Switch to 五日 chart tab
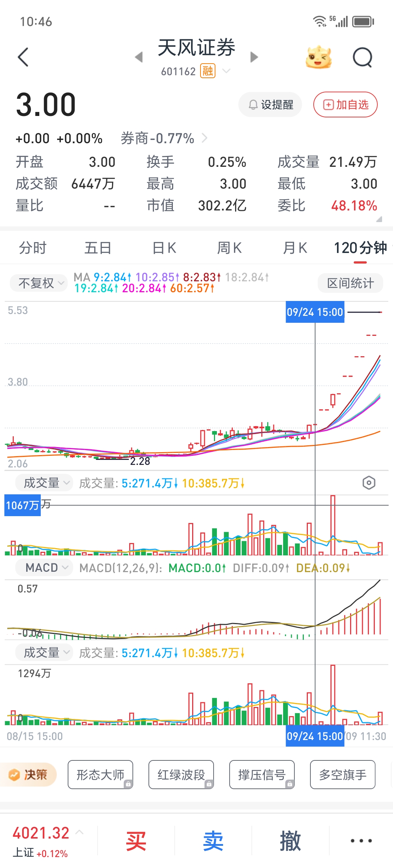This screenshot has height=868, width=393. pos(98,248)
